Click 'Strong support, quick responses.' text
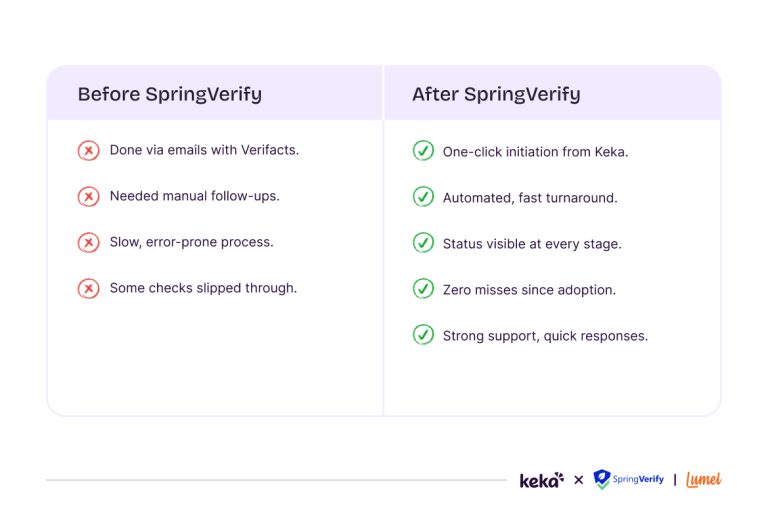768x529 pixels. point(545,336)
